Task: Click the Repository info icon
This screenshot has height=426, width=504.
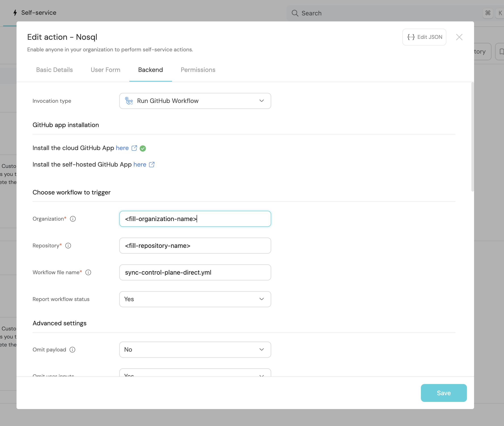Action: 68,246
